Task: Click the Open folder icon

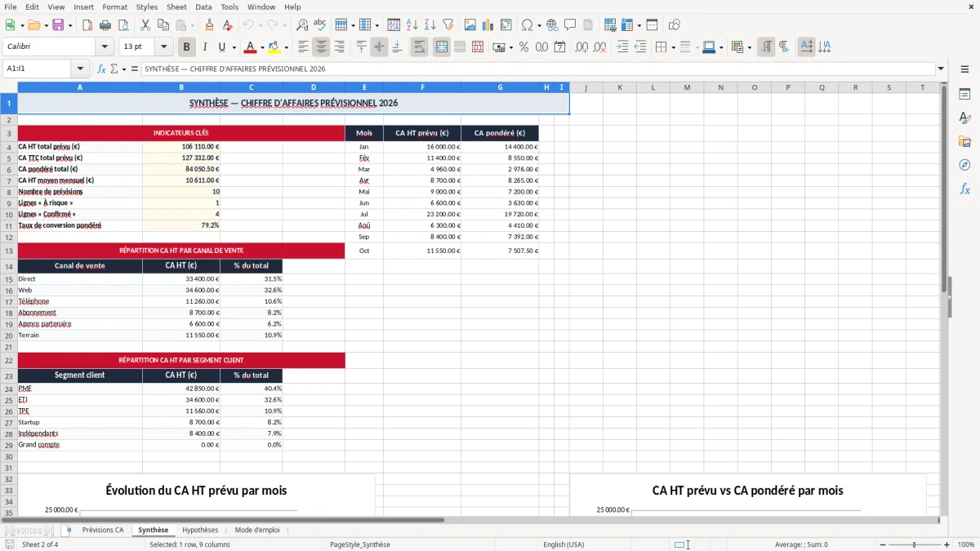Action: [x=33, y=25]
